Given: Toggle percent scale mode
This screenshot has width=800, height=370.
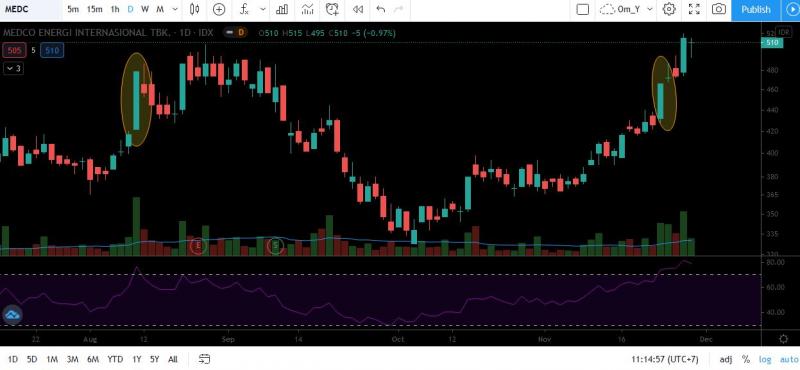Looking at the screenshot, I should [x=746, y=359].
